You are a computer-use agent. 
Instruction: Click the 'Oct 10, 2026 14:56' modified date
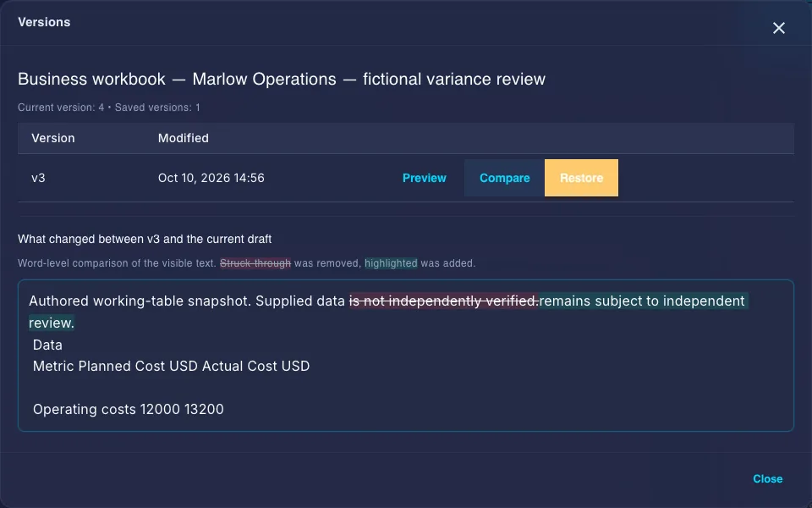211,178
